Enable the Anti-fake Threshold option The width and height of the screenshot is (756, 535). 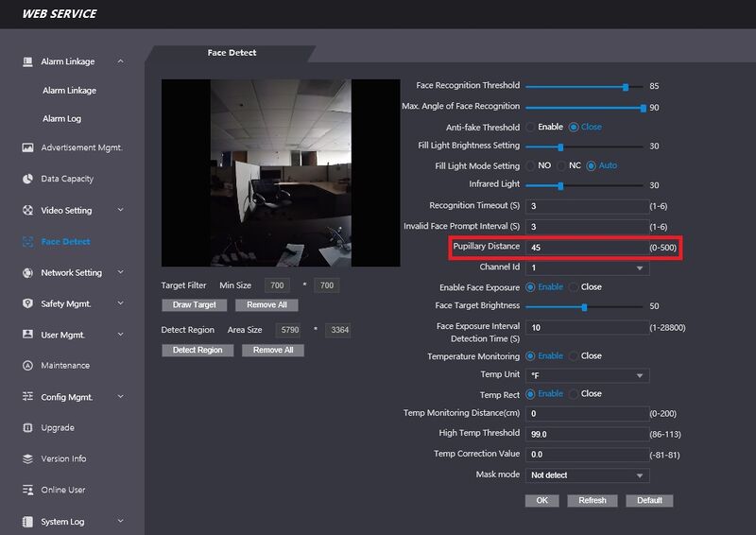(530, 127)
